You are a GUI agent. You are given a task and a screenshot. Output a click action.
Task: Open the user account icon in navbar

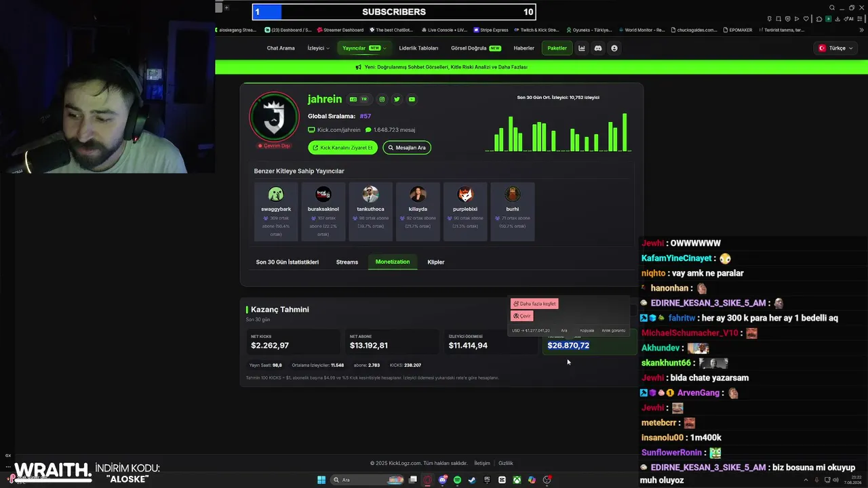[x=614, y=48]
